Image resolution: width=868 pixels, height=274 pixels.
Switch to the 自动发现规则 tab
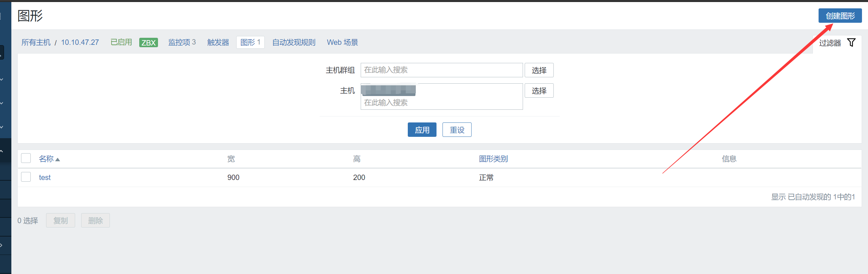pos(294,42)
